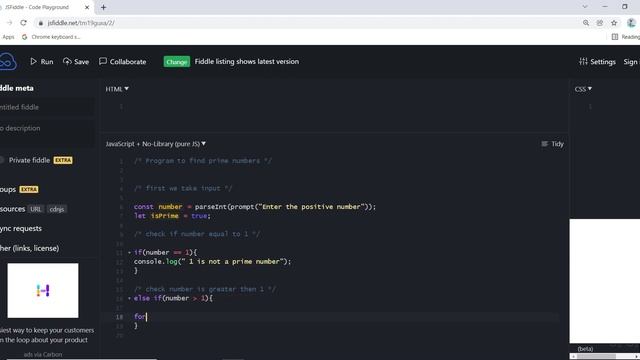Viewport: 640px width, 360px height.
Task: Click the Fiddle listing shows latest version text
Action: (x=247, y=62)
